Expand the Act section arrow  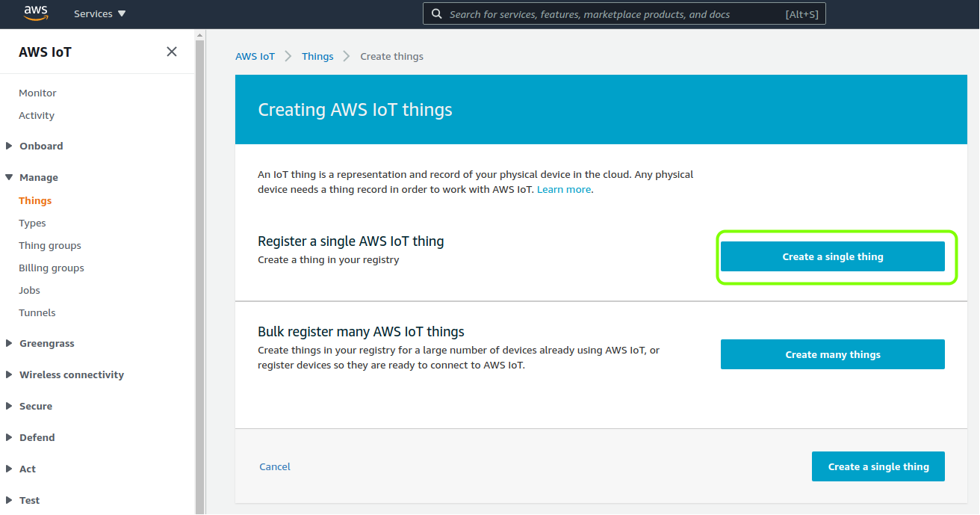point(9,469)
